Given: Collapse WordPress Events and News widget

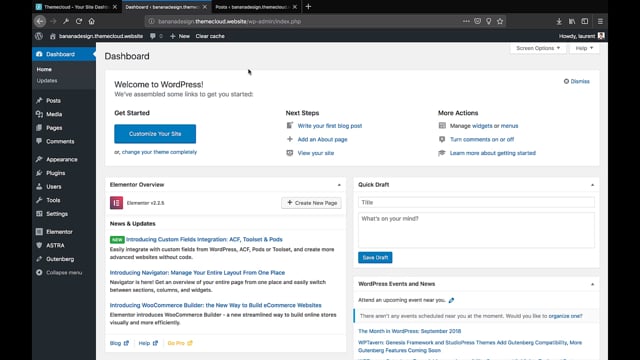Looking at the screenshot, I should [x=592, y=284].
